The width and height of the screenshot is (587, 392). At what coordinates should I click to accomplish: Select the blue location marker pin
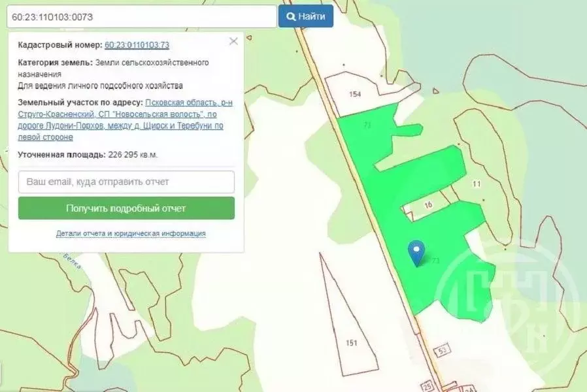click(418, 253)
